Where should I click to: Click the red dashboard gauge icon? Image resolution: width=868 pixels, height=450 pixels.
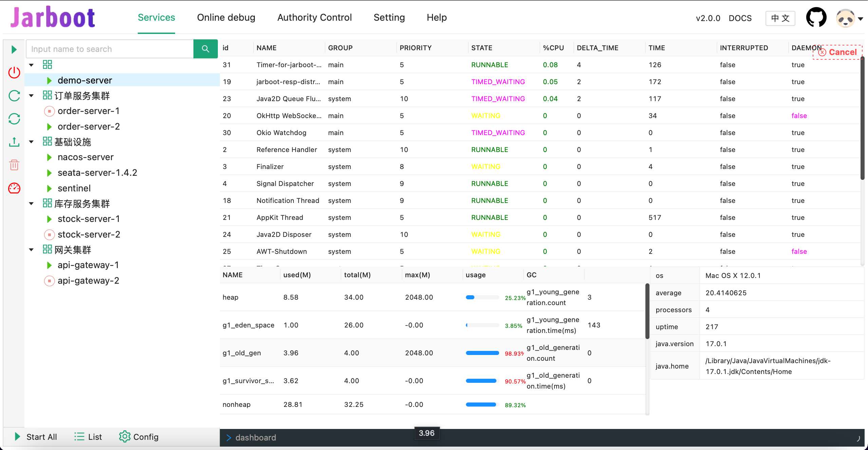point(14,188)
